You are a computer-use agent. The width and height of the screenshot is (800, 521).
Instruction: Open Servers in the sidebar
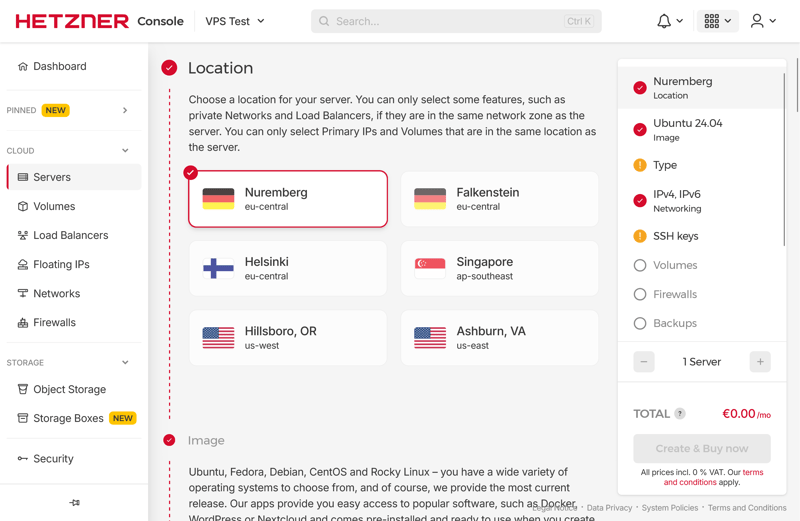pos(52,177)
